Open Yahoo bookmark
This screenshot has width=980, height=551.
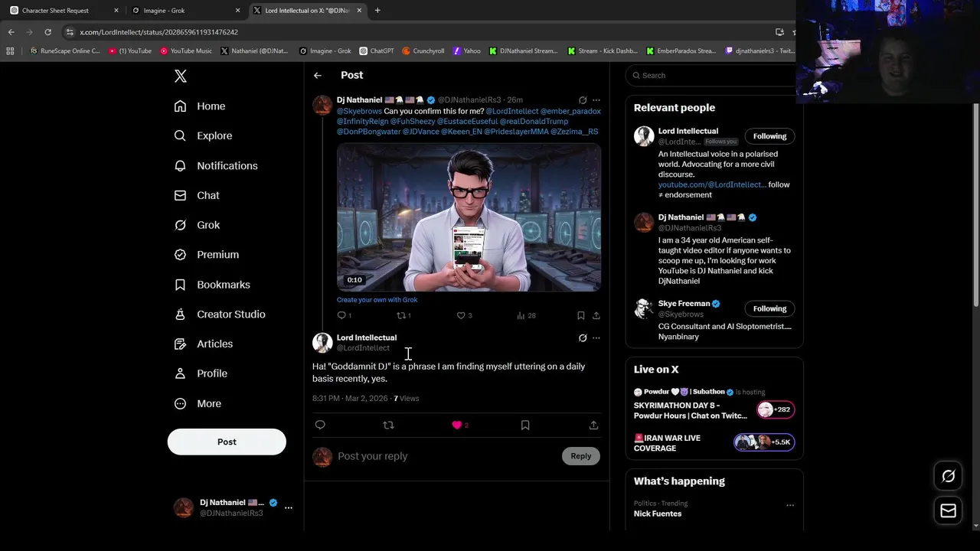coord(467,51)
